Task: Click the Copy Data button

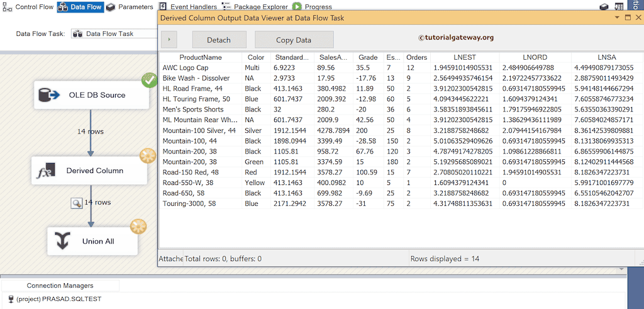Action: coord(294,40)
